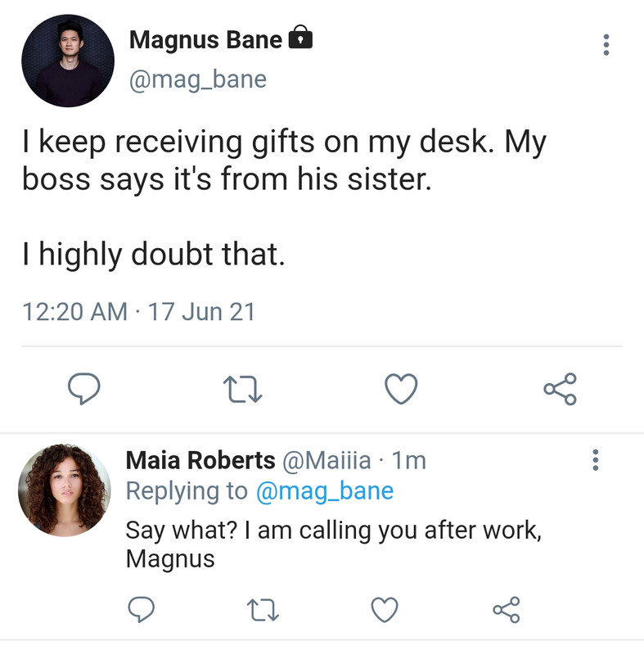
Task: Reply to Magnus Bane's tweet
Action: point(83,389)
